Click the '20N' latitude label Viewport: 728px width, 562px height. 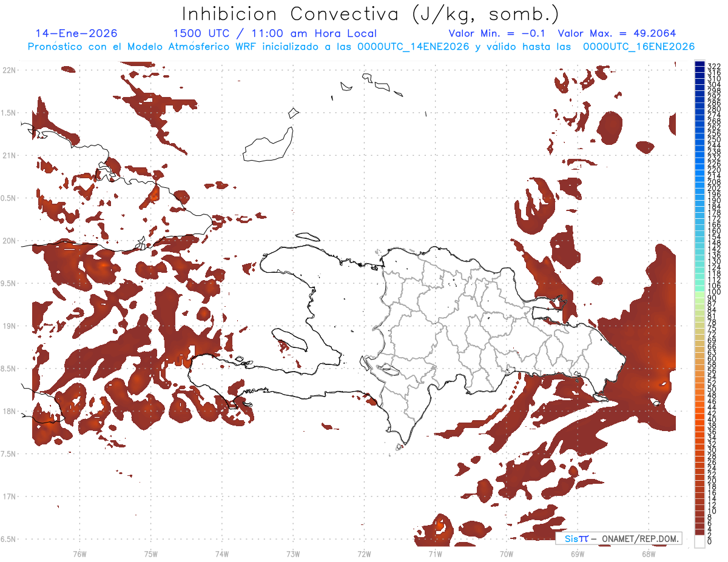pos(8,241)
